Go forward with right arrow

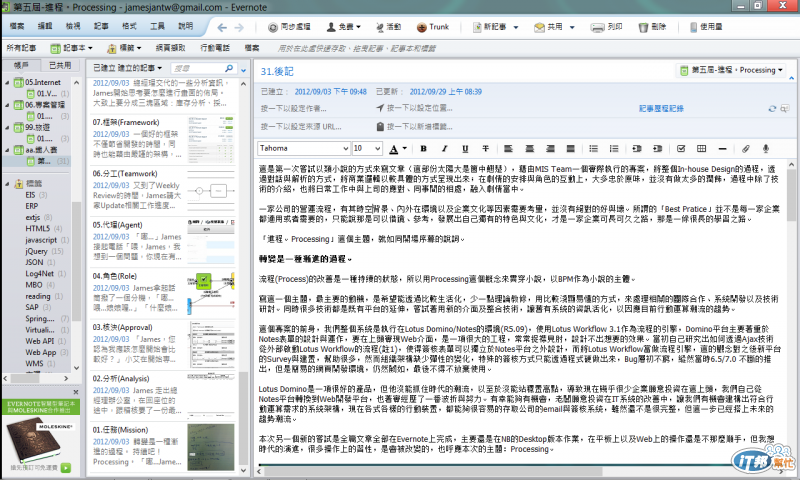coord(239,28)
